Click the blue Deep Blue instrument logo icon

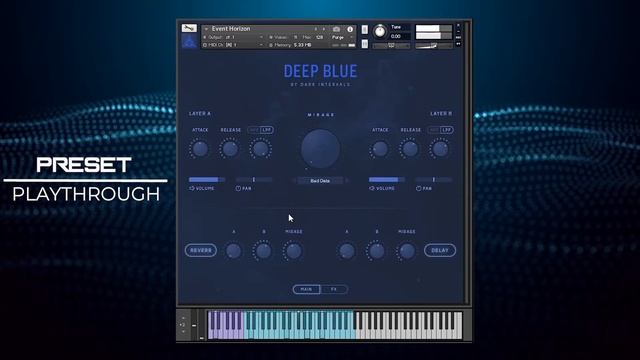pos(189,41)
